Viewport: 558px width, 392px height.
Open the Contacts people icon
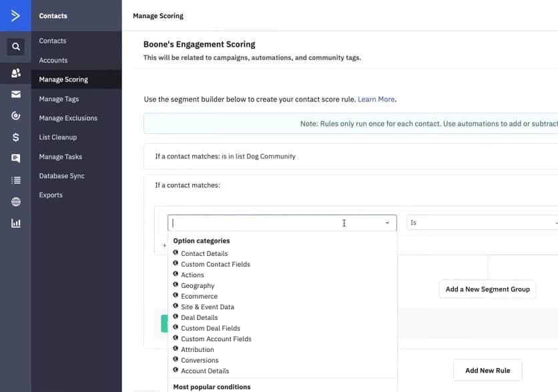15,73
